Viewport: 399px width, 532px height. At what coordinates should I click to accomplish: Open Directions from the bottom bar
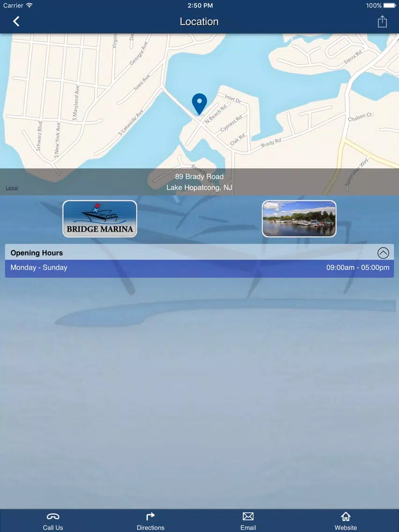[150, 520]
